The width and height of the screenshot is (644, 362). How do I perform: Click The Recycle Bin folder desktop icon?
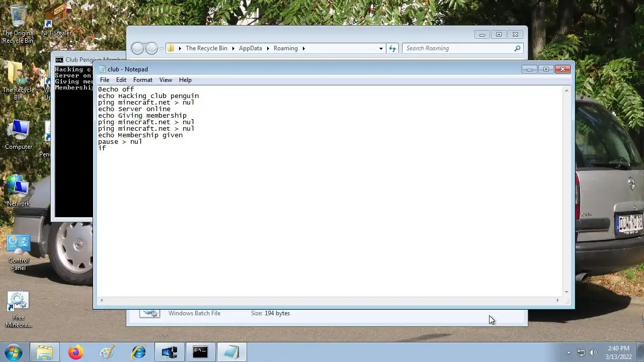18,80
